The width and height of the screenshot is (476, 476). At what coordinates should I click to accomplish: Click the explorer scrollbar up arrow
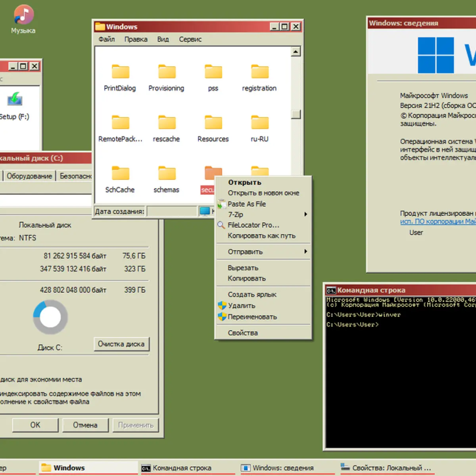[x=296, y=52]
